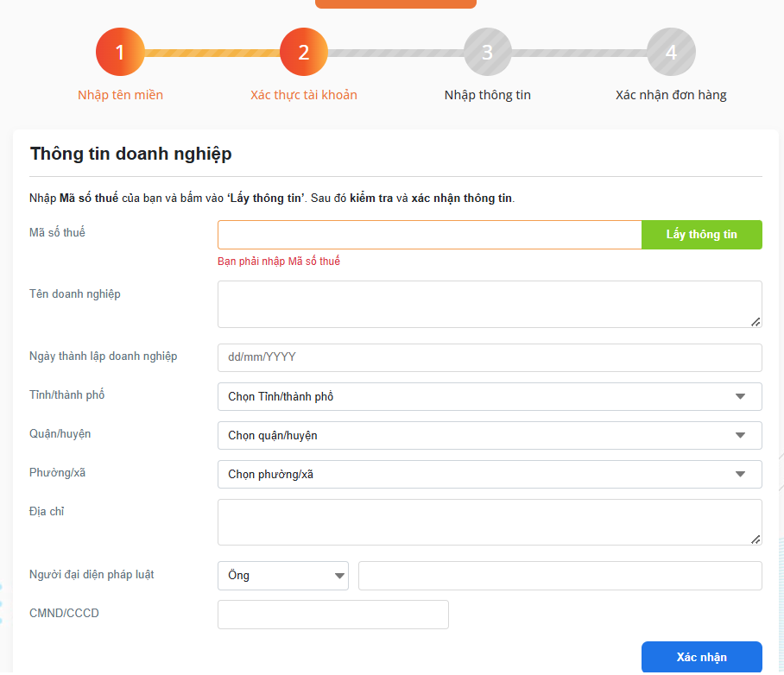The image size is (784, 675).
Task: Select Xác nhận đơn hàng step label
Action: tap(671, 95)
